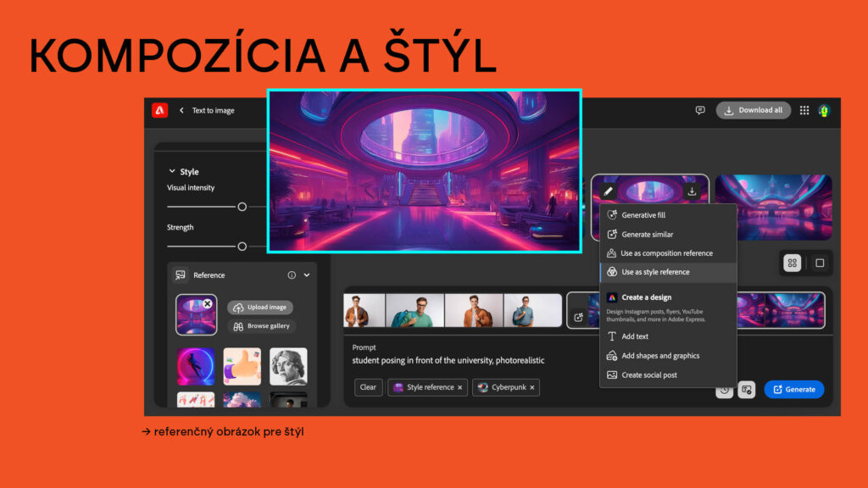Select the third student photo in the filmstrip
Viewport: 868px width, 488px height.
click(475, 310)
